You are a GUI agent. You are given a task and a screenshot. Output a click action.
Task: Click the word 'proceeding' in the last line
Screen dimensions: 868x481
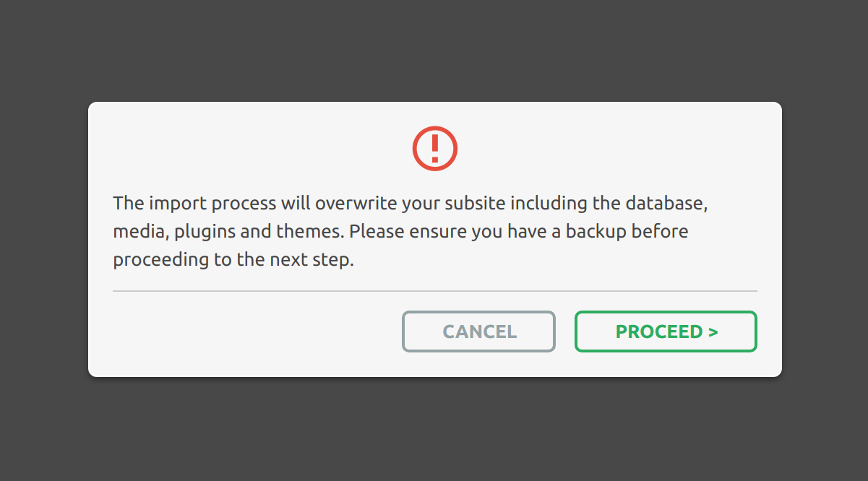(x=160, y=260)
